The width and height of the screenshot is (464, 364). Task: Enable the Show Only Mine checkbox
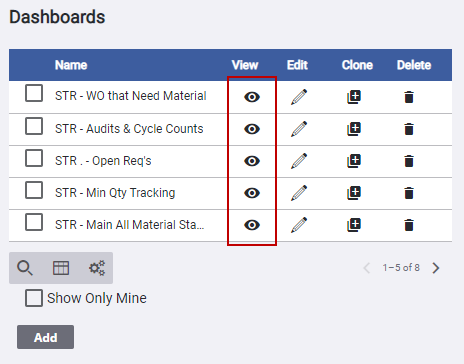point(34,298)
